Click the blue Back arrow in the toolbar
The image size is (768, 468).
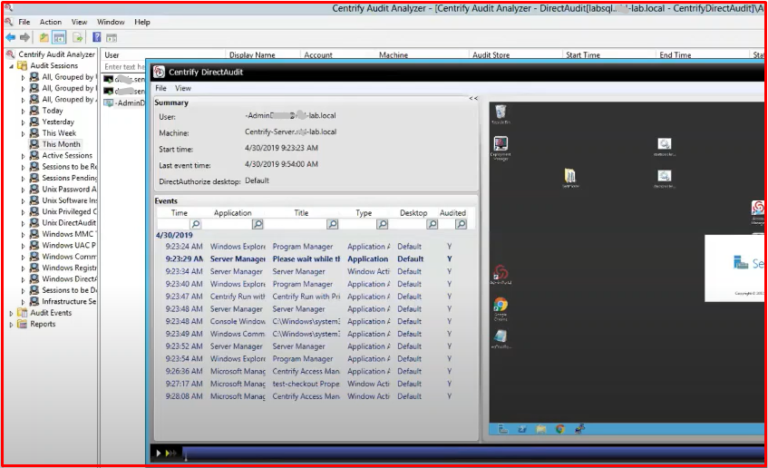tap(10, 37)
